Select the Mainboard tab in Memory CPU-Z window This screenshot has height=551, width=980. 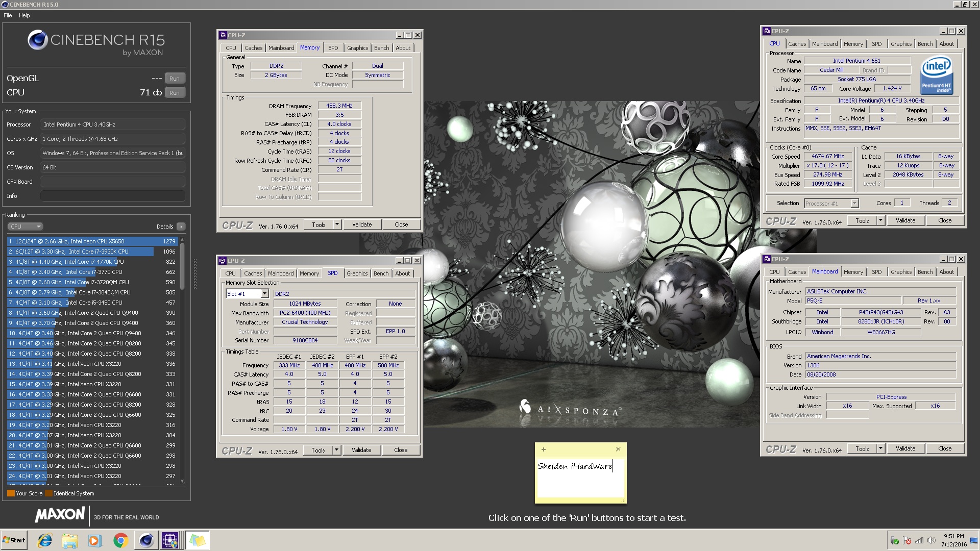pyautogui.click(x=281, y=48)
